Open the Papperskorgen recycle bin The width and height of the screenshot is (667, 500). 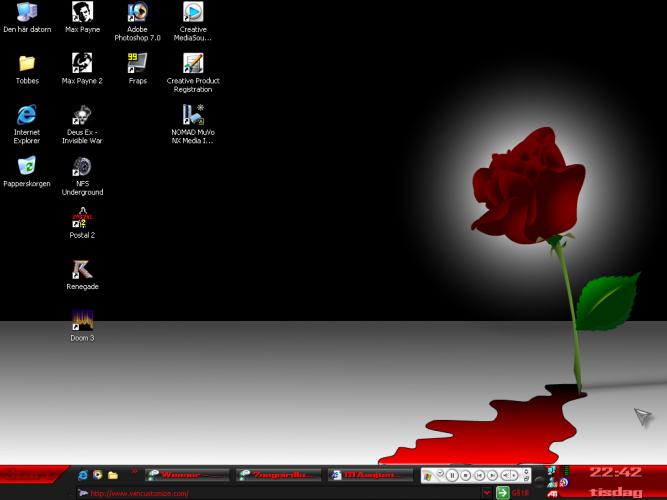tap(27, 166)
